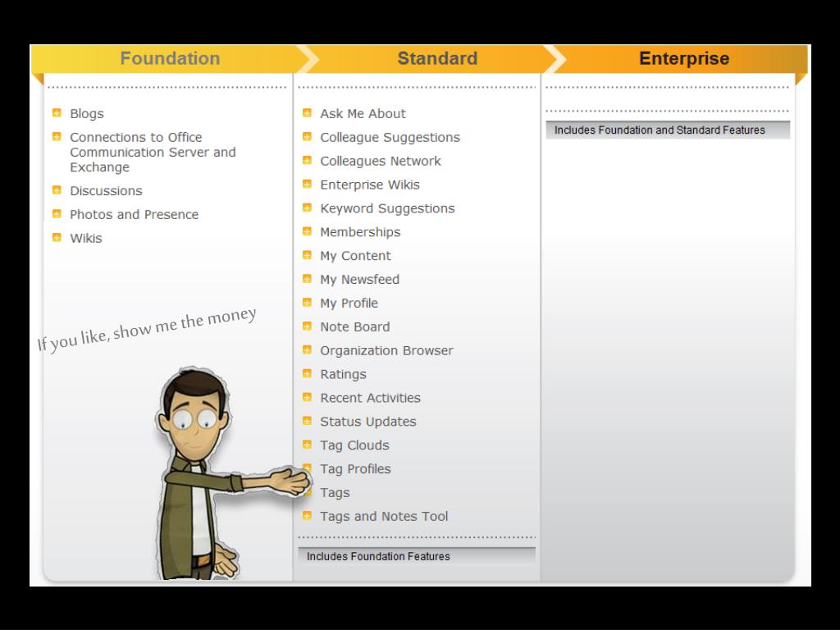Click the Enterprise Wikis label
Screen dimensions: 840x630
(x=370, y=185)
